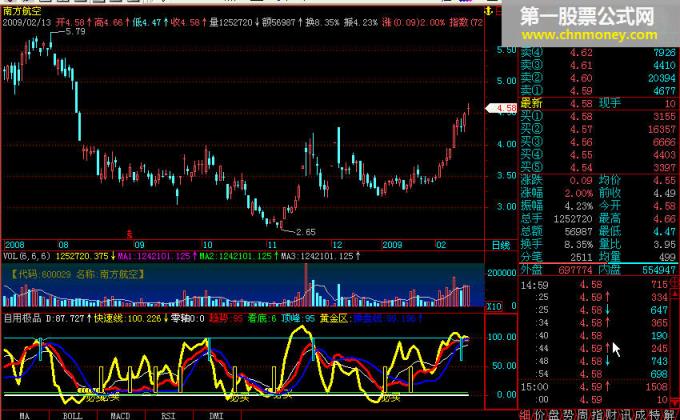Click the 2009/02/13 date readout
The width and height of the screenshot is (680, 420).
point(27,22)
